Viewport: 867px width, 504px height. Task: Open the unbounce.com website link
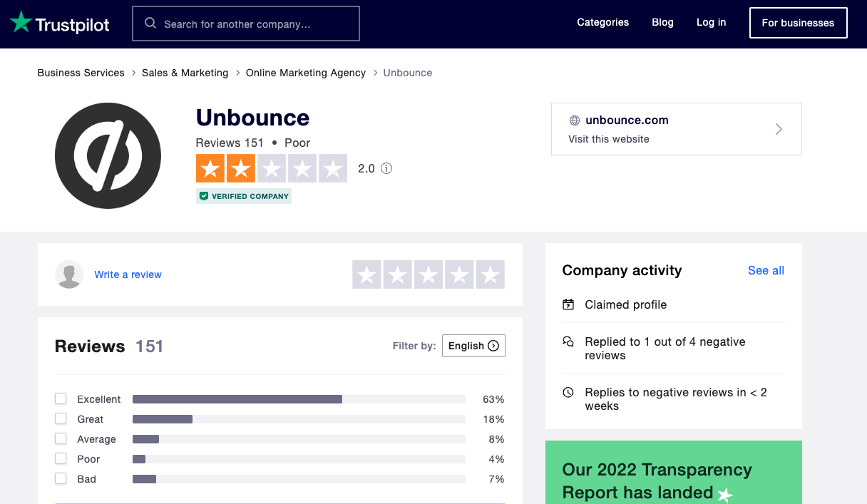coord(676,129)
